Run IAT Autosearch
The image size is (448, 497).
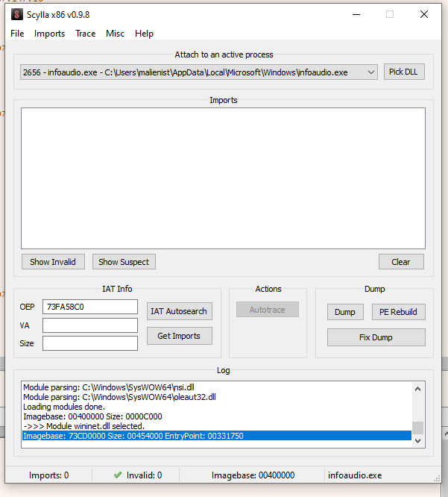click(179, 311)
